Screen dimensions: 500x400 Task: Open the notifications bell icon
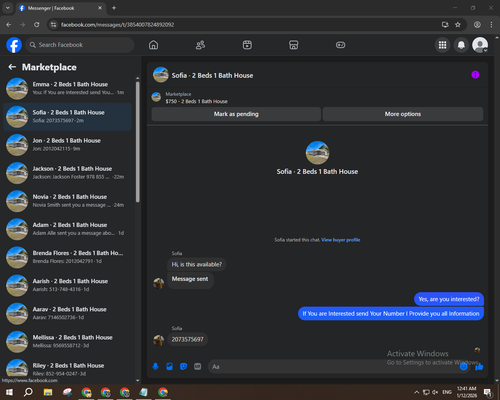click(461, 45)
